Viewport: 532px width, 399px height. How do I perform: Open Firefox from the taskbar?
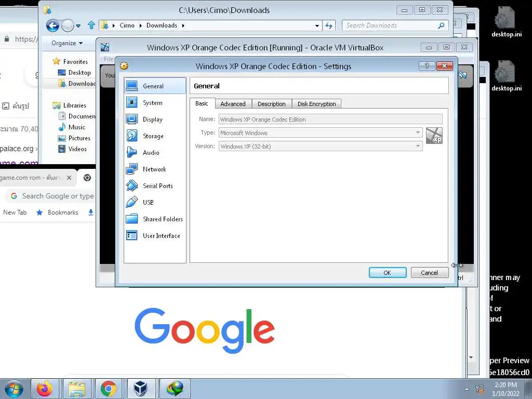click(x=45, y=389)
